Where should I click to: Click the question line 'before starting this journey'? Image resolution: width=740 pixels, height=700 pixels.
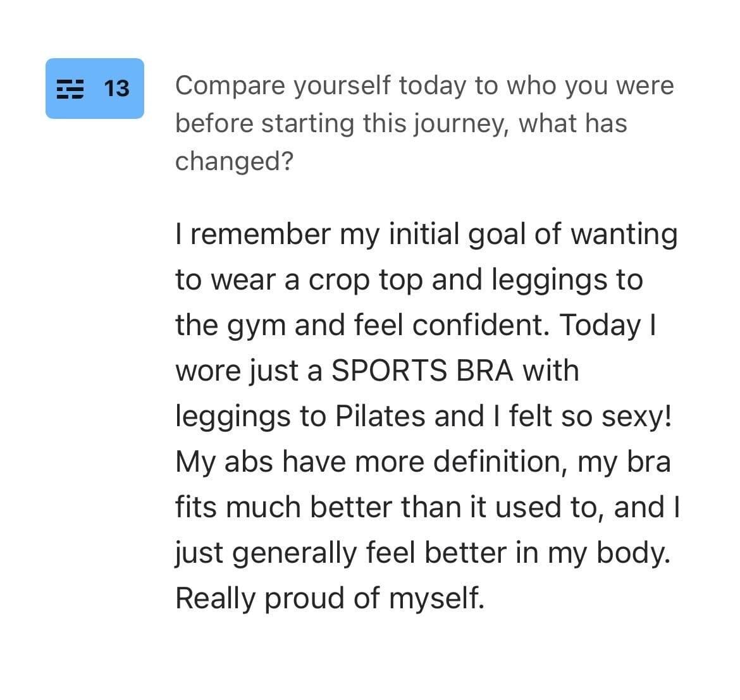401,123
